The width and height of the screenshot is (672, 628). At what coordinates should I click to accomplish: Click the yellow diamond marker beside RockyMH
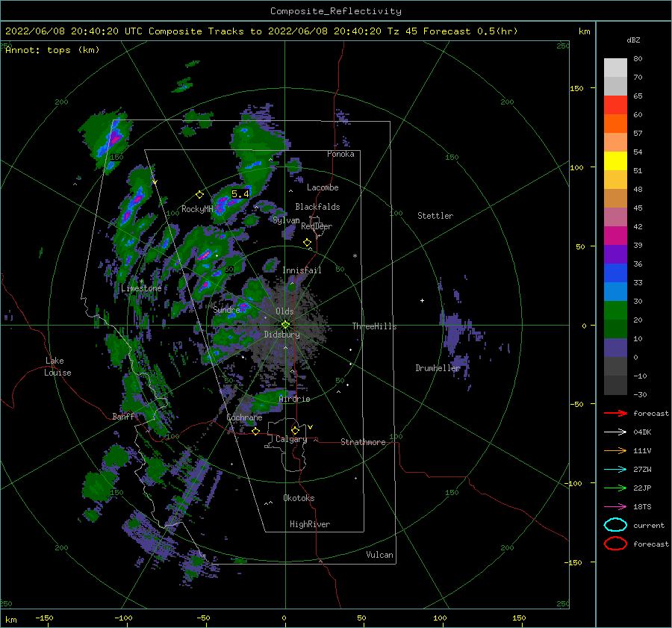(x=199, y=195)
